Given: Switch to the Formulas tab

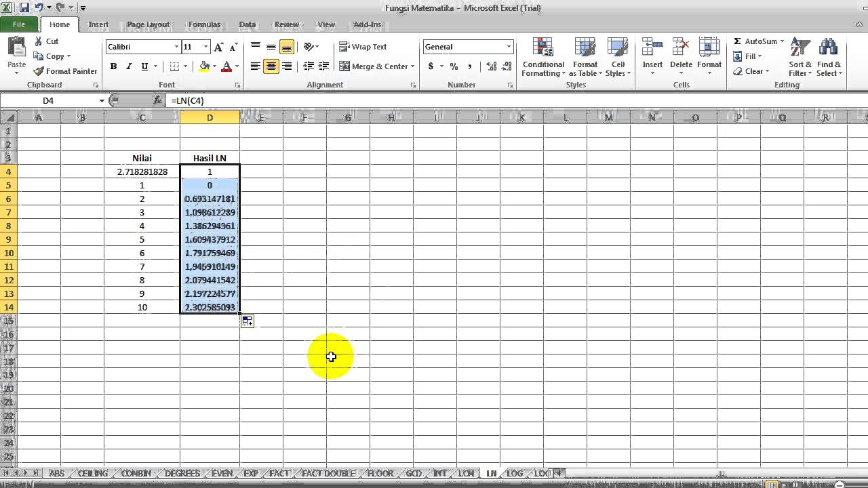Looking at the screenshot, I should [204, 24].
